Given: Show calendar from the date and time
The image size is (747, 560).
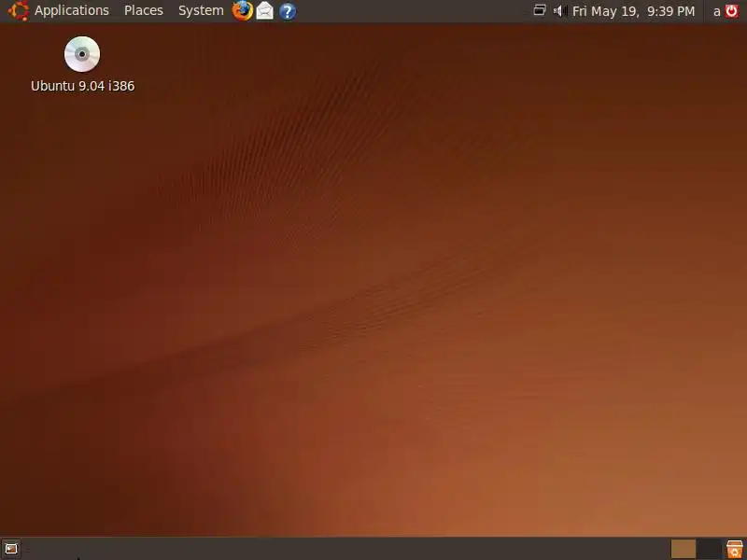Looking at the screenshot, I should [633, 11].
